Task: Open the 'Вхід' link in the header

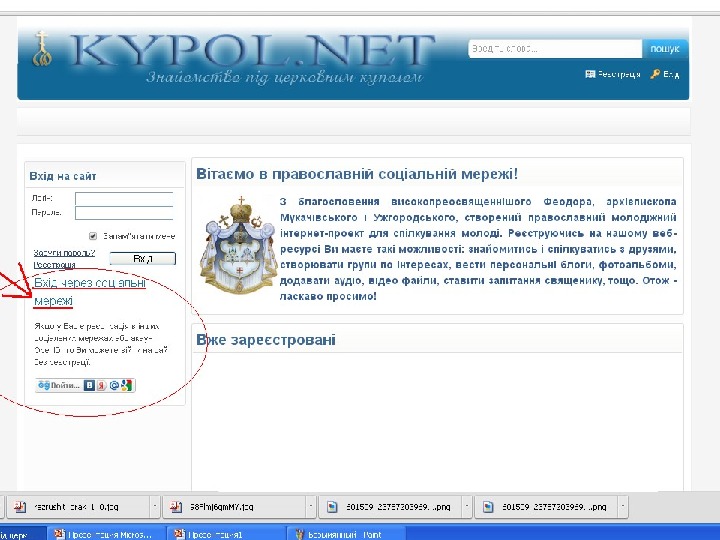Action: (671, 74)
